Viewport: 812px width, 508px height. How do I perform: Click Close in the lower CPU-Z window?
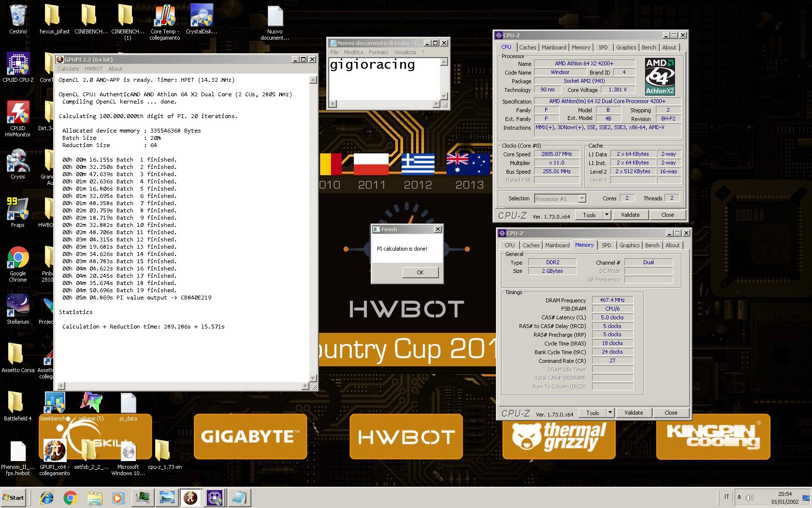tap(671, 413)
